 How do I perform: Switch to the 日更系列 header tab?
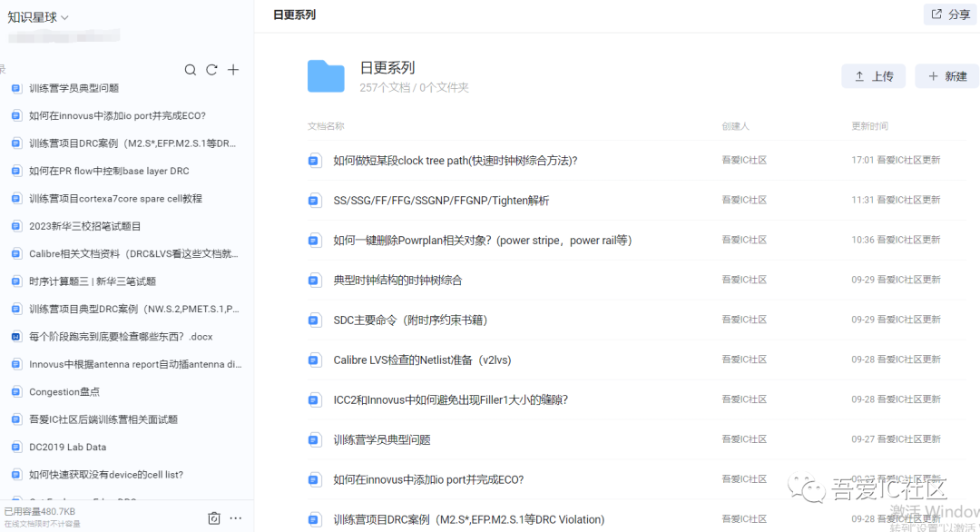pos(290,15)
